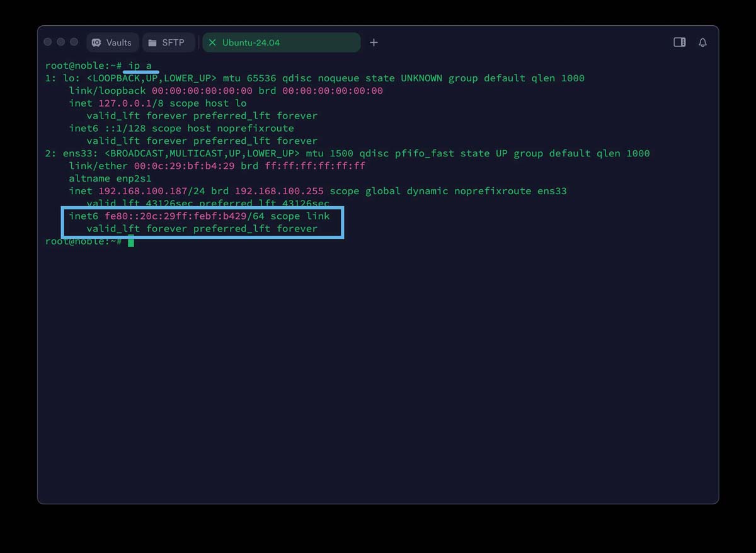Viewport: 756px width, 553px height.
Task: Open the Vaults tab
Action: pyautogui.click(x=112, y=42)
